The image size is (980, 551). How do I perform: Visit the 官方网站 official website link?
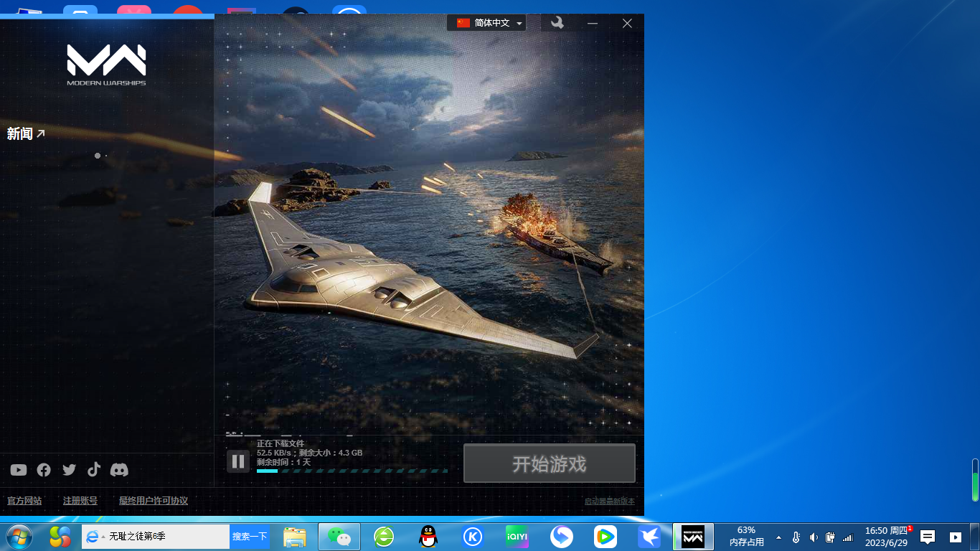[24, 501]
